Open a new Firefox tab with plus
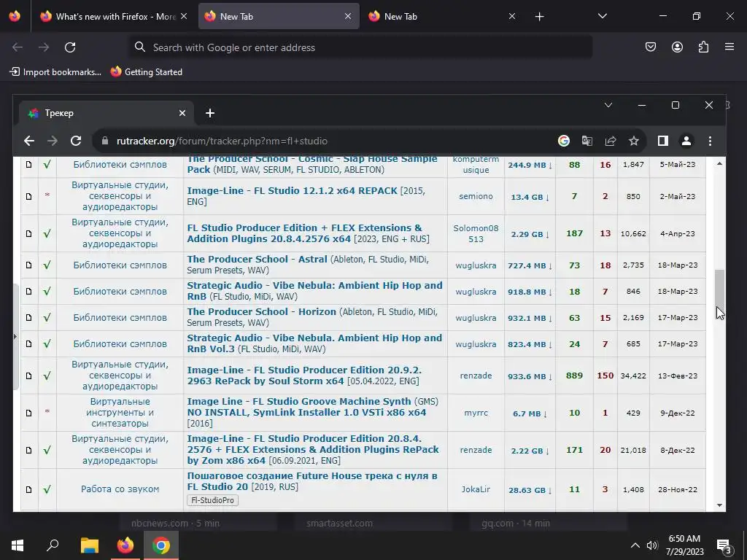This screenshot has height=560, width=747. click(x=539, y=17)
